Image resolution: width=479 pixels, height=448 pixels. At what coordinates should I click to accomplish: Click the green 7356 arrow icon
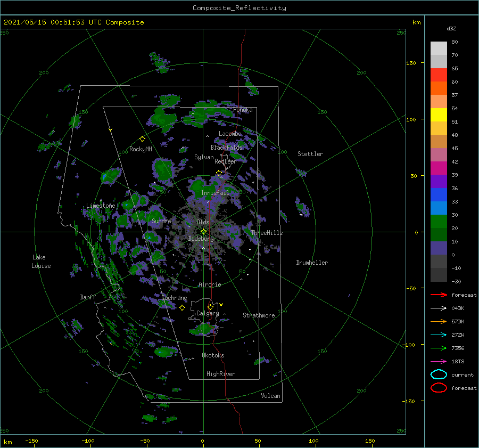439,348
